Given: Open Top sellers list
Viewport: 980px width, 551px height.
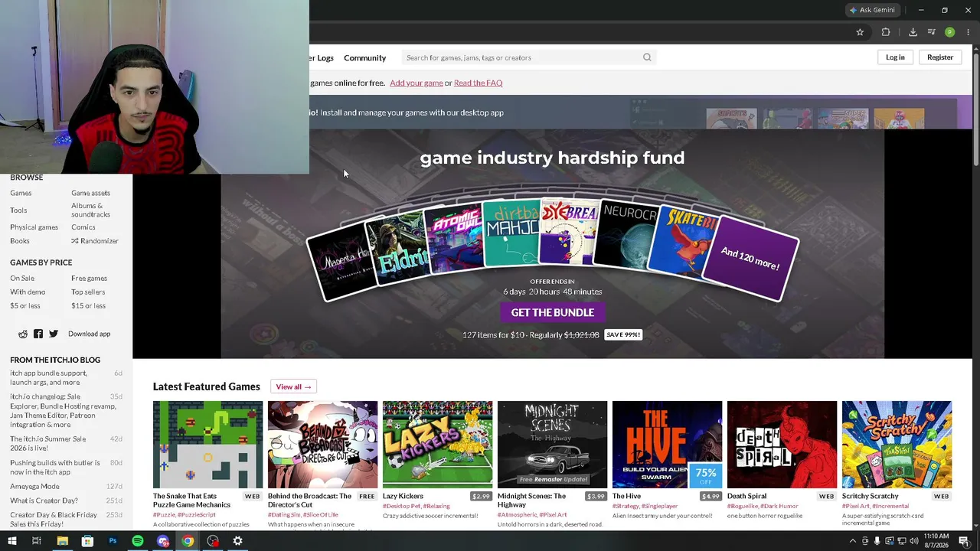Looking at the screenshot, I should pos(88,292).
